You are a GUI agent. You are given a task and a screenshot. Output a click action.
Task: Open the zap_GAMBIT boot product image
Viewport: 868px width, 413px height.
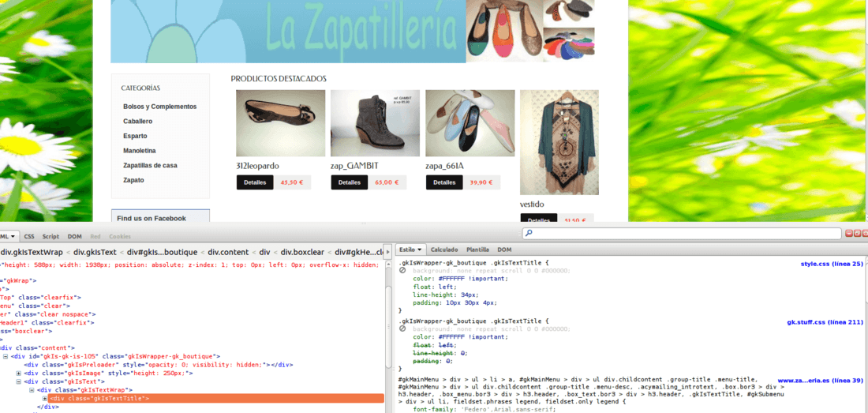click(x=376, y=123)
